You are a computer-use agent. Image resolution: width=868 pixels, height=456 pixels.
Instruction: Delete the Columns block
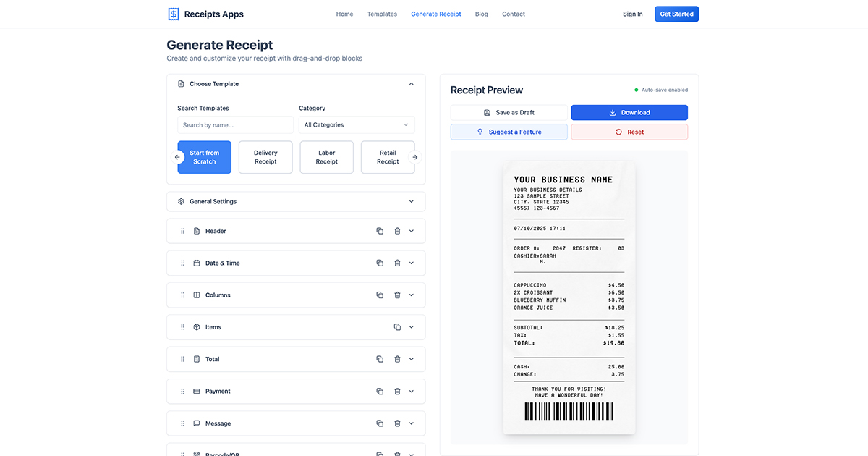397,295
